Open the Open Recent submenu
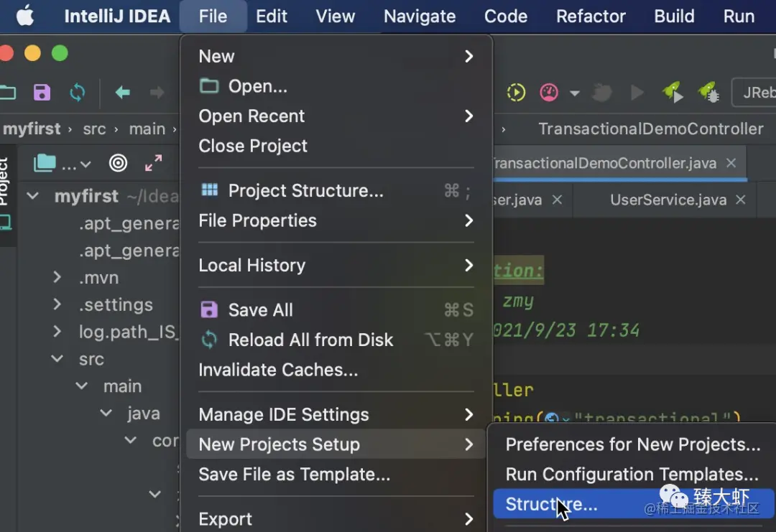Viewport: 776px width, 532px height. (x=336, y=116)
